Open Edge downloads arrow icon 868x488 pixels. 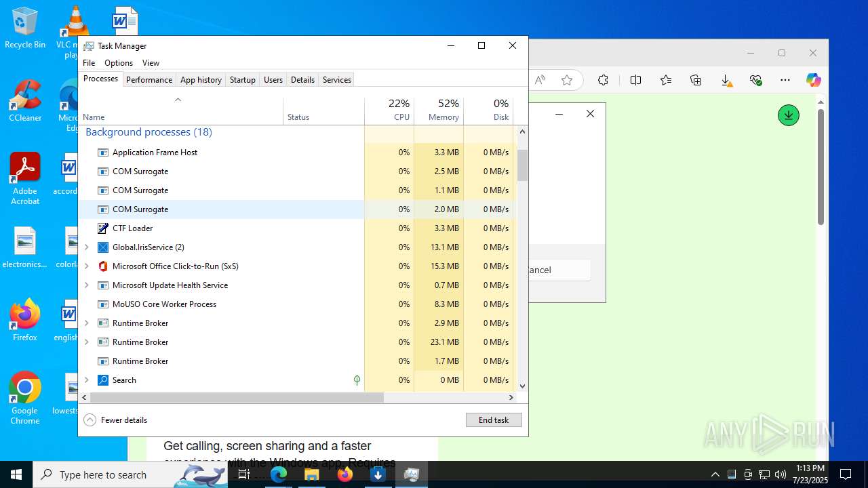click(726, 81)
